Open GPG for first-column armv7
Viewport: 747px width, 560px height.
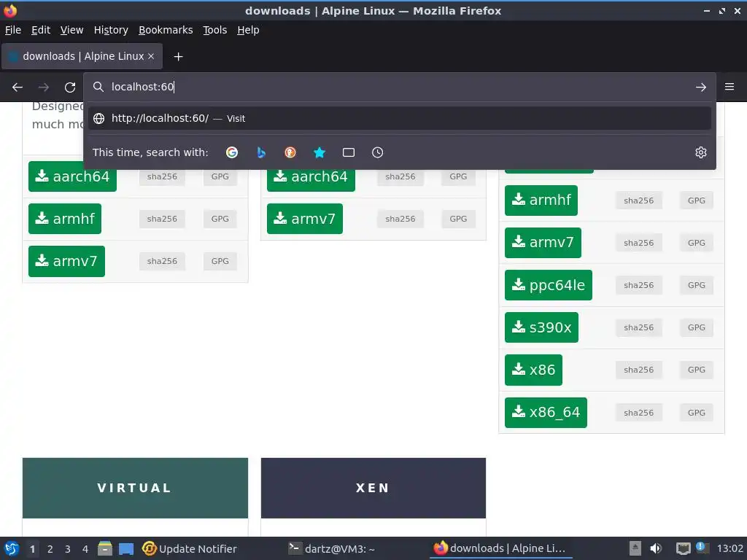coord(220,262)
